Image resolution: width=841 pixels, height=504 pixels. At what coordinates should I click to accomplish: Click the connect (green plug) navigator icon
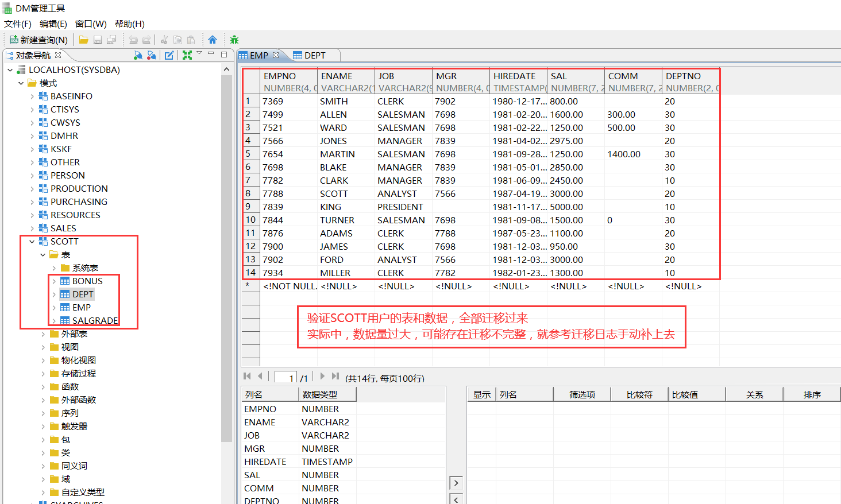click(138, 55)
